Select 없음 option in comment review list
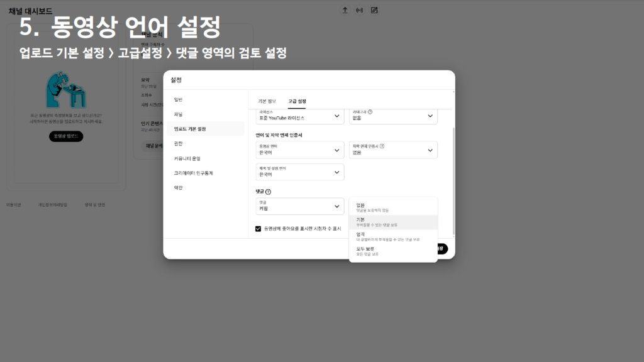Image resolution: width=644 pixels, height=362 pixels. click(x=393, y=207)
